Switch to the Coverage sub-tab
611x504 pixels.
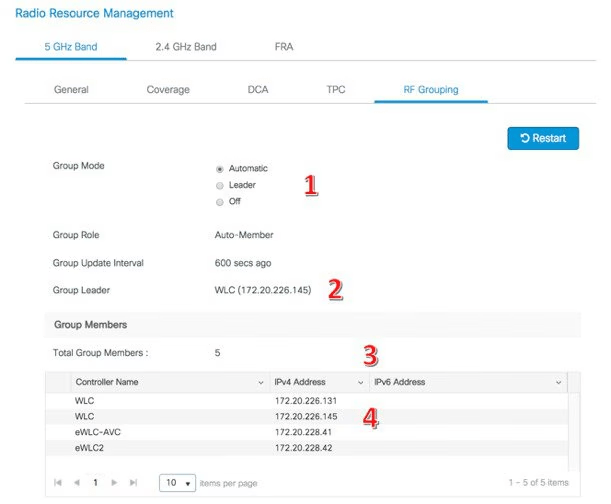[x=168, y=90]
